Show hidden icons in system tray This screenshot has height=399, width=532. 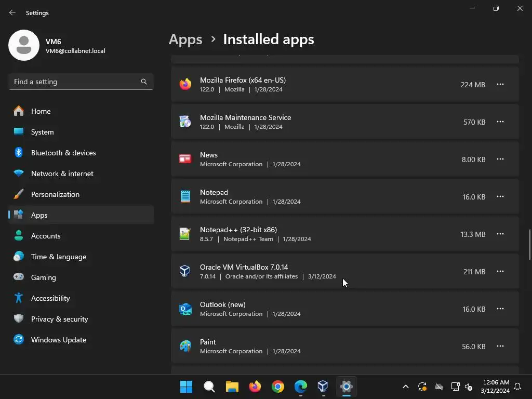(x=406, y=387)
